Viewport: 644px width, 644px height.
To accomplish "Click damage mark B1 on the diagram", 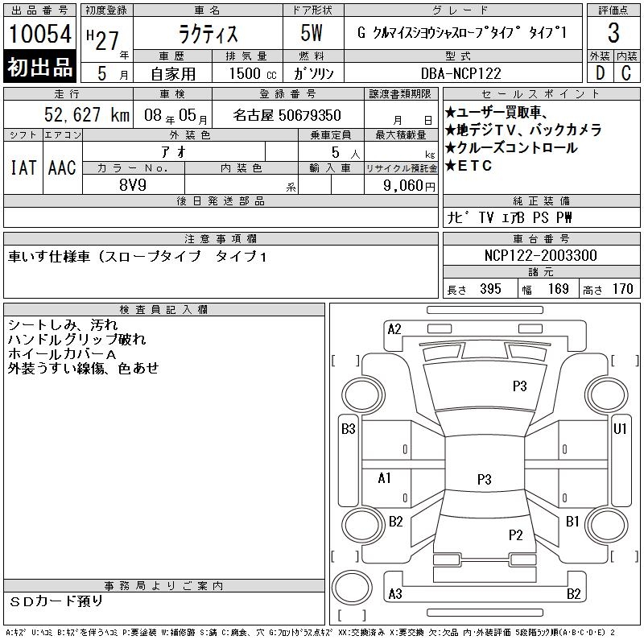I will (x=572, y=522).
